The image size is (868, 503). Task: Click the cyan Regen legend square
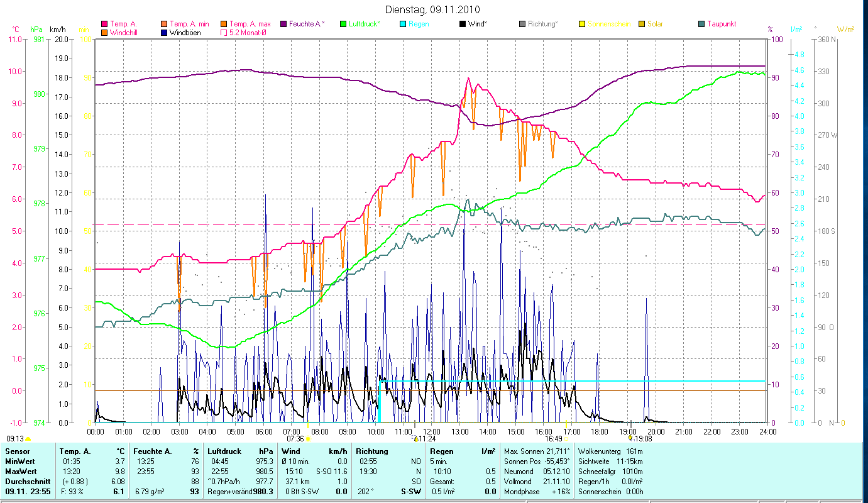pyautogui.click(x=403, y=25)
